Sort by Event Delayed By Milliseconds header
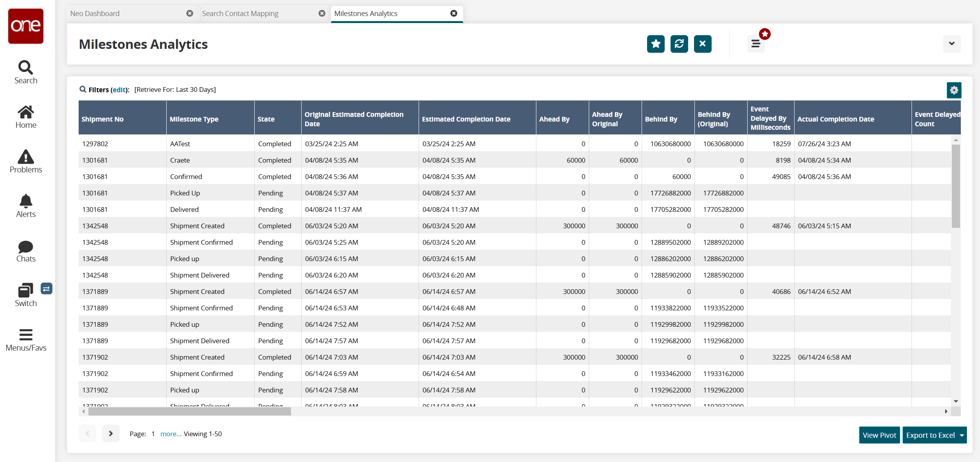 (771, 118)
